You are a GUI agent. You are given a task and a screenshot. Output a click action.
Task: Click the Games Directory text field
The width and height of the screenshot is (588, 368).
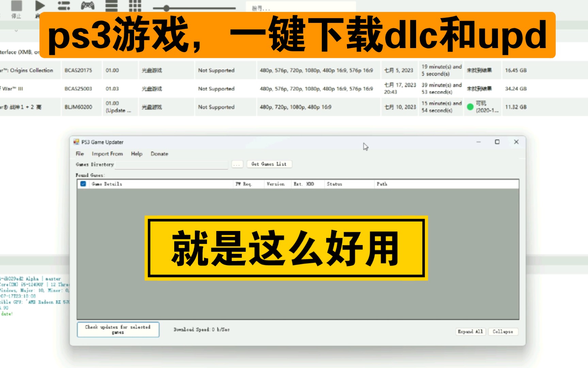(x=171, y=165)
